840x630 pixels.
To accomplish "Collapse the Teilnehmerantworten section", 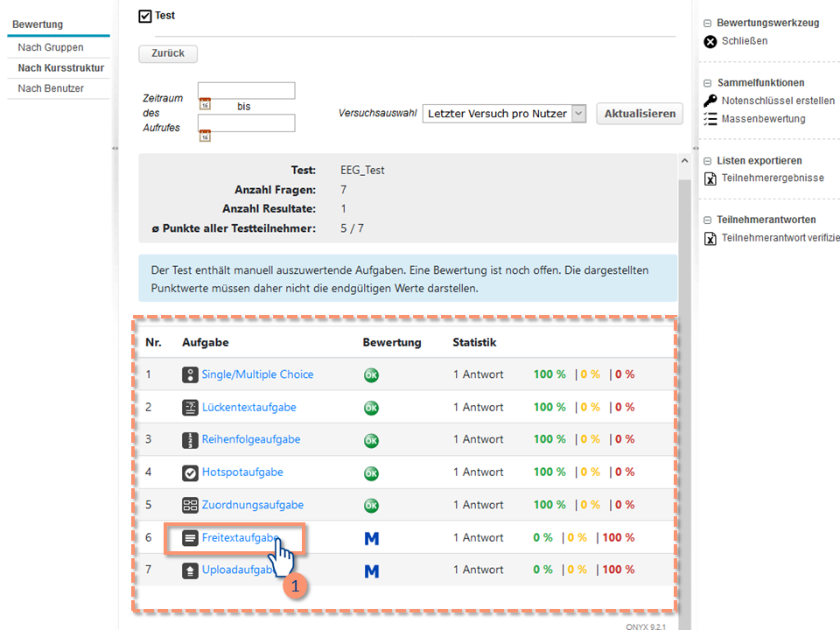I will (x=707, y=220).
